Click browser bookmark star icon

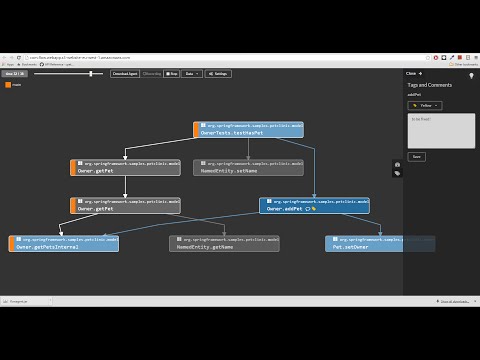[428, 58]
